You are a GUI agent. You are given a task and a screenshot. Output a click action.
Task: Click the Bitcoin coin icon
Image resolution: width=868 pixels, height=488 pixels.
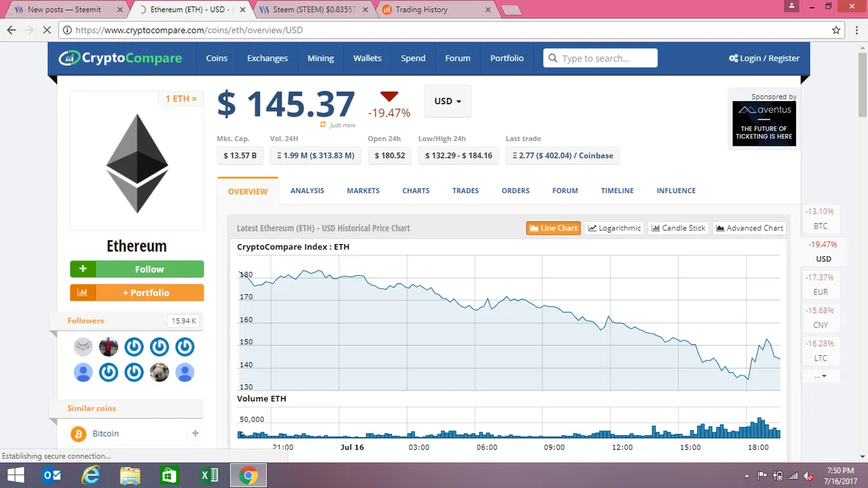pyautogui.click(x=78, y=433)
